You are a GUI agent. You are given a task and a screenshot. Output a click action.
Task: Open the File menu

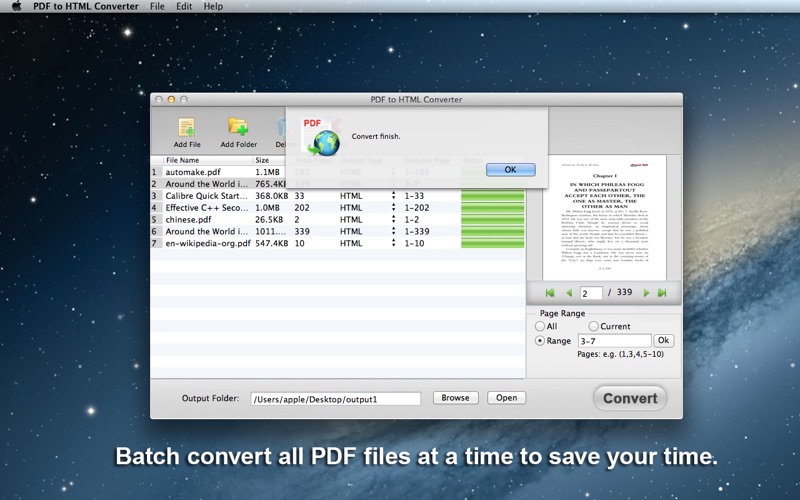tap(157, 6)
